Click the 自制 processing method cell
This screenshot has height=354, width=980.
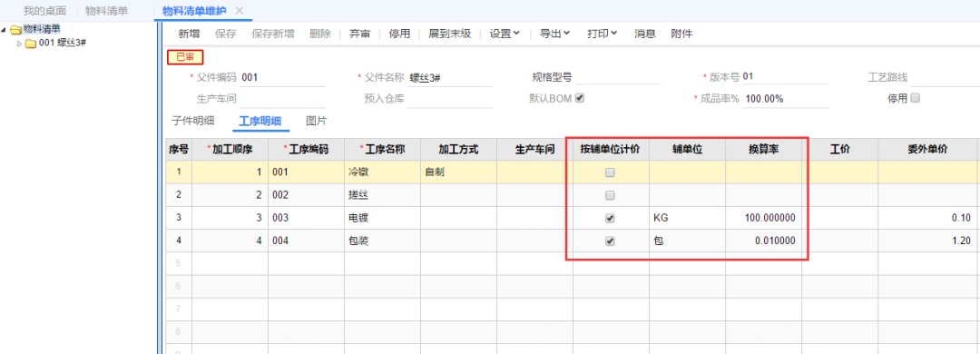click(459, 172)
